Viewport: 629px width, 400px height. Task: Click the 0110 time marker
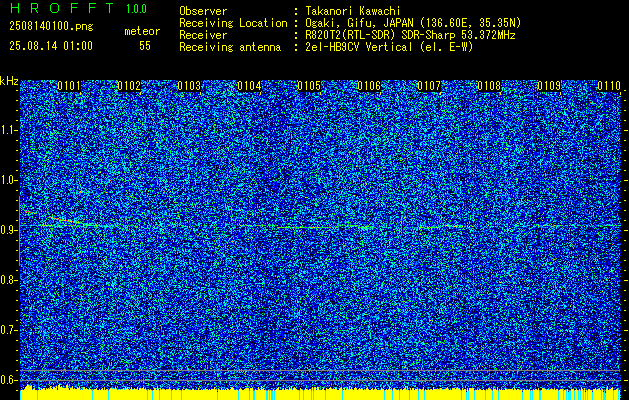pos(609,86)
